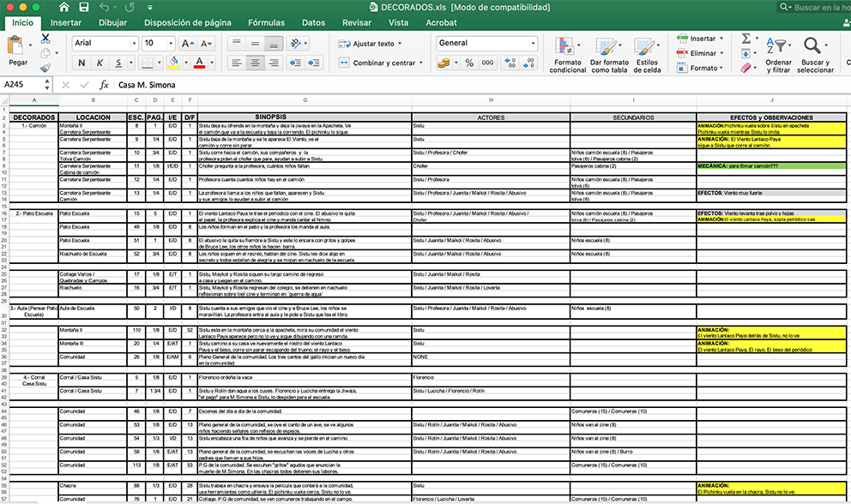
Task: Toggle underline (S) formatting
Action: pyautogui.click(x=118, y=63)
